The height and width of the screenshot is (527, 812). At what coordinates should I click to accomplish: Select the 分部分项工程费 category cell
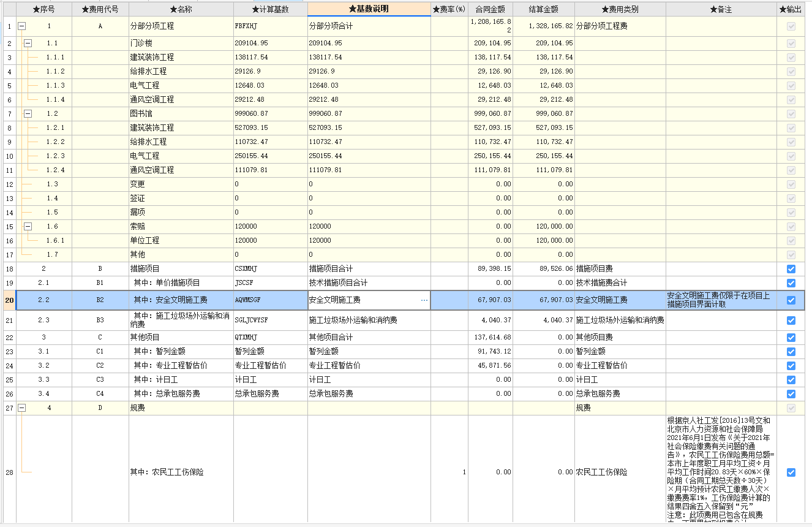(x=620, y=26)
